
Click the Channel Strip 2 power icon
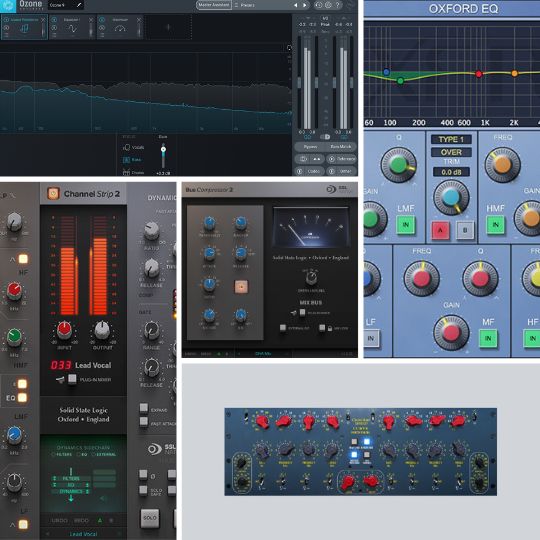tap(53, 194)
